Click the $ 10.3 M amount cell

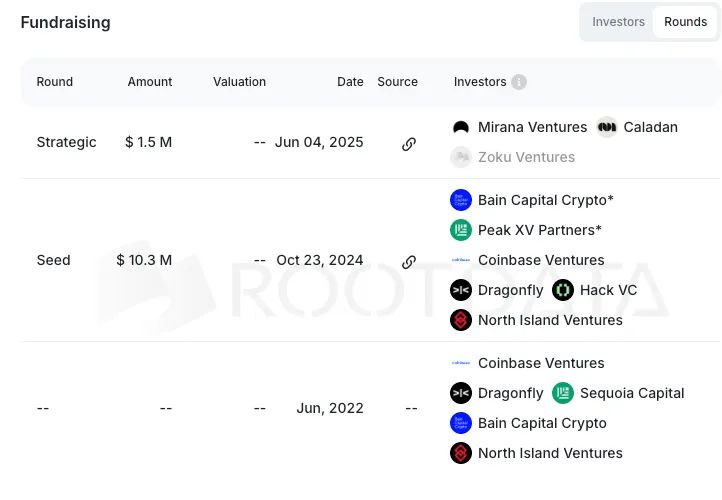[x=144, y=260]
